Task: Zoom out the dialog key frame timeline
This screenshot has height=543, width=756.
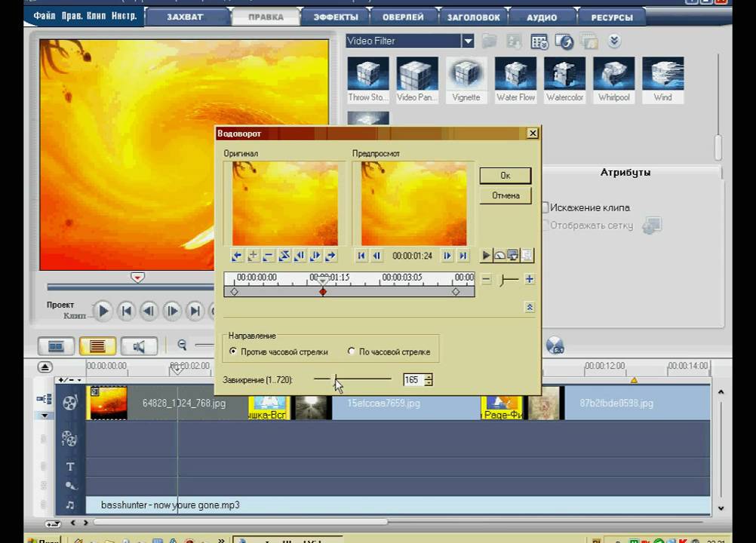Action: point(487,280)
